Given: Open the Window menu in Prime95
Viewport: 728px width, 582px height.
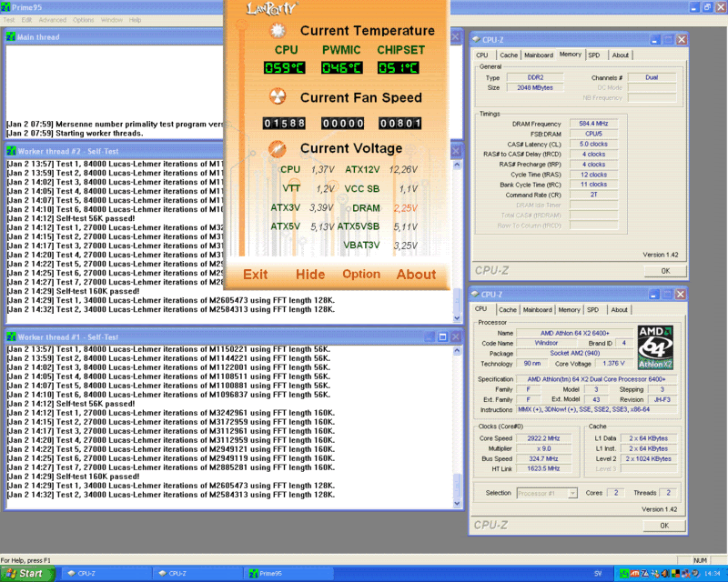Looking at the screenshot, I should coord(112,20).
